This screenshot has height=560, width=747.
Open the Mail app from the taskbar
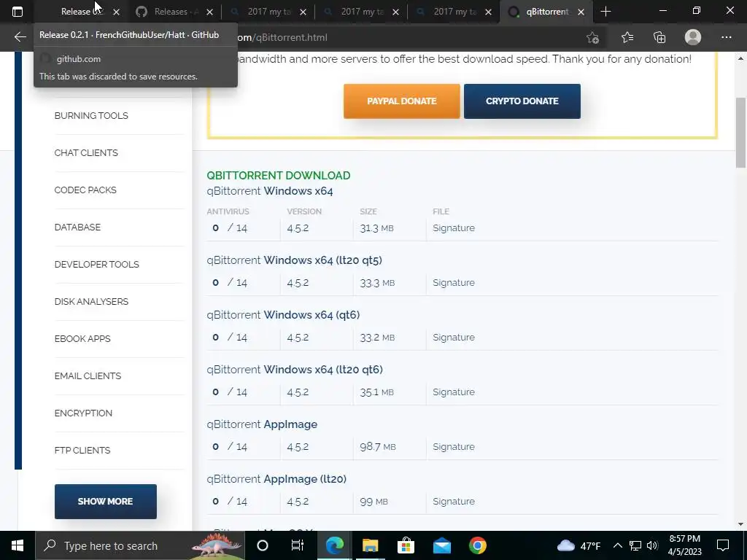coord(441,545)
